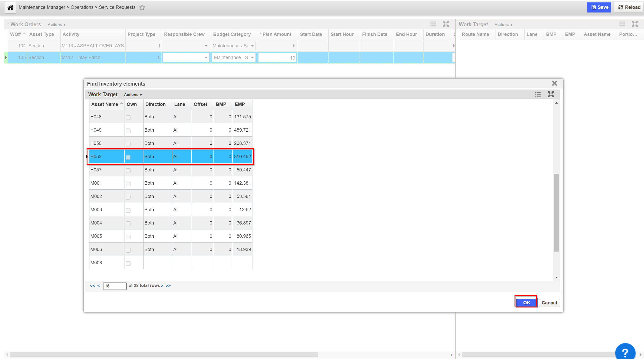Click the row number input field showing 16
This screenshot has height=359, width=644.
[x=114, y=286]
